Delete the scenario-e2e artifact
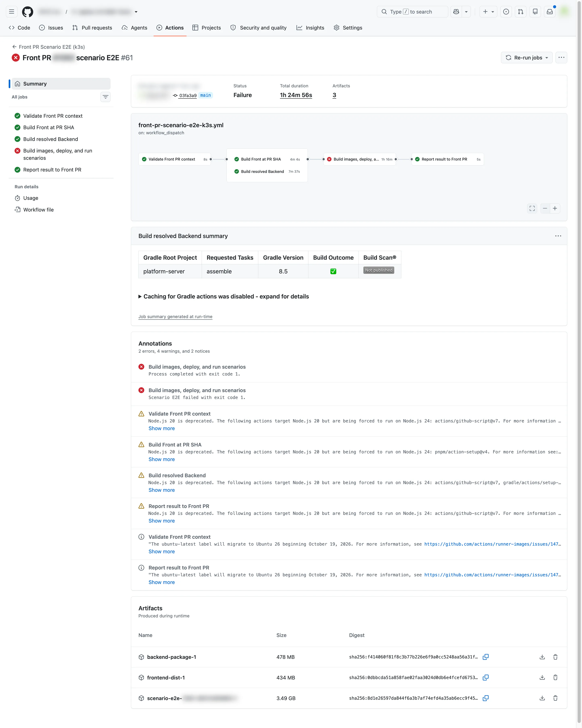Viewport: 582px width, 728px height. [x=555, y=698]
